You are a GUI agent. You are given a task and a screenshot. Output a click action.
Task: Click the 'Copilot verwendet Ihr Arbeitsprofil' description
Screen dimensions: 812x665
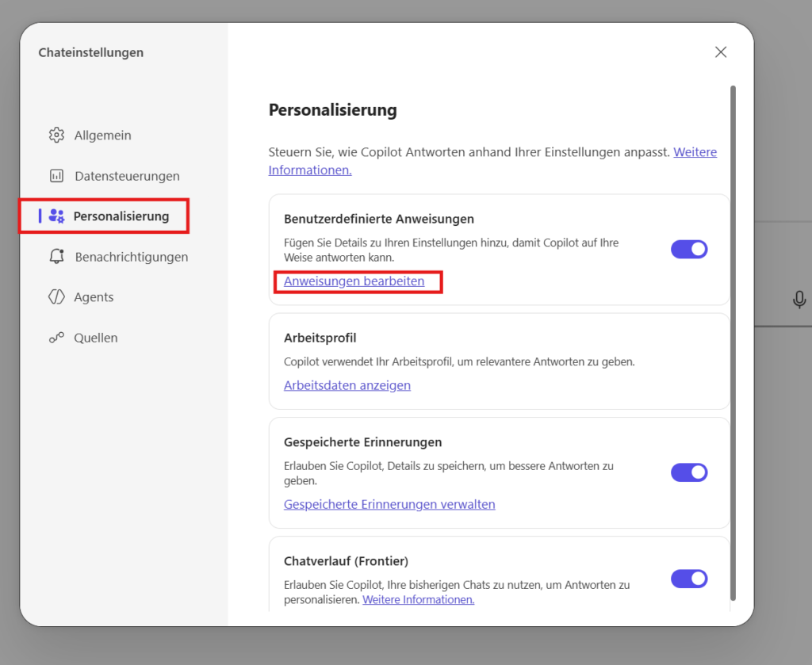tap(459, 361)
